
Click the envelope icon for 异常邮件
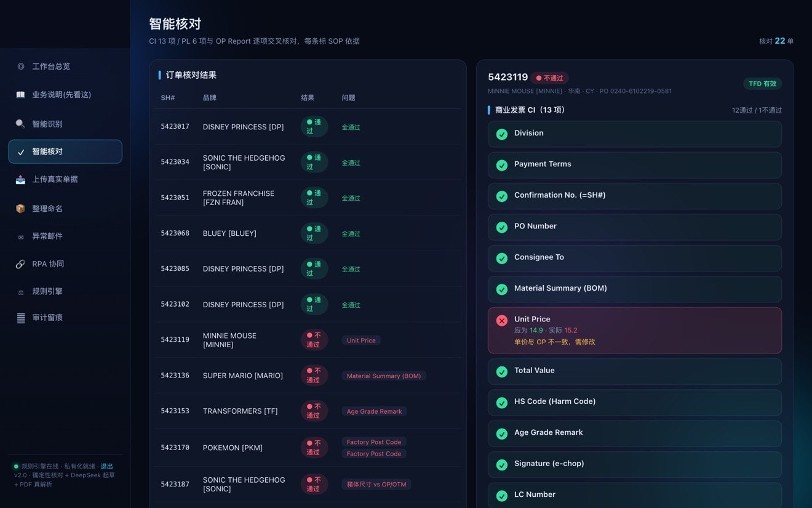tap(21, 236)
